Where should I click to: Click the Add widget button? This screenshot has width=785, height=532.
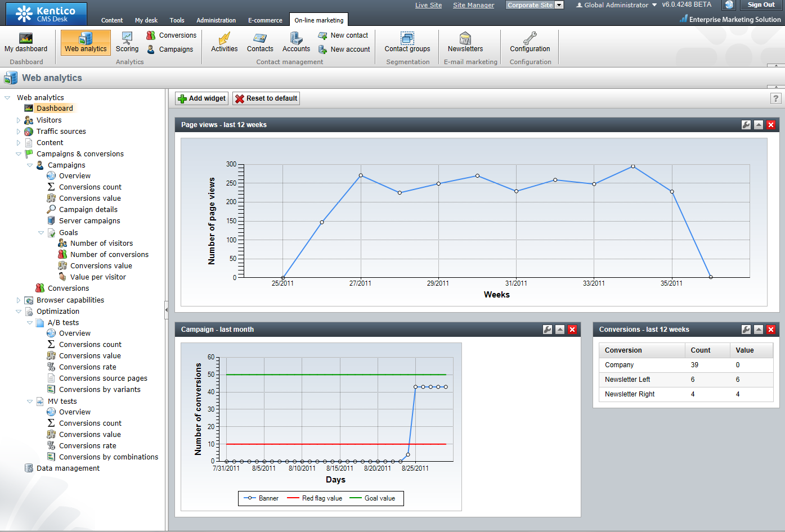[x=201, y=98]
